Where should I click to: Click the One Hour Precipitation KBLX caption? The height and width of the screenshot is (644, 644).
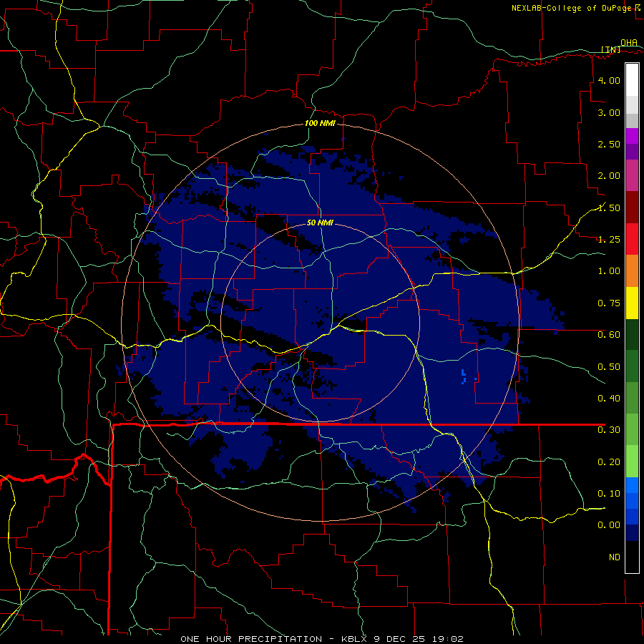(322, 639)
